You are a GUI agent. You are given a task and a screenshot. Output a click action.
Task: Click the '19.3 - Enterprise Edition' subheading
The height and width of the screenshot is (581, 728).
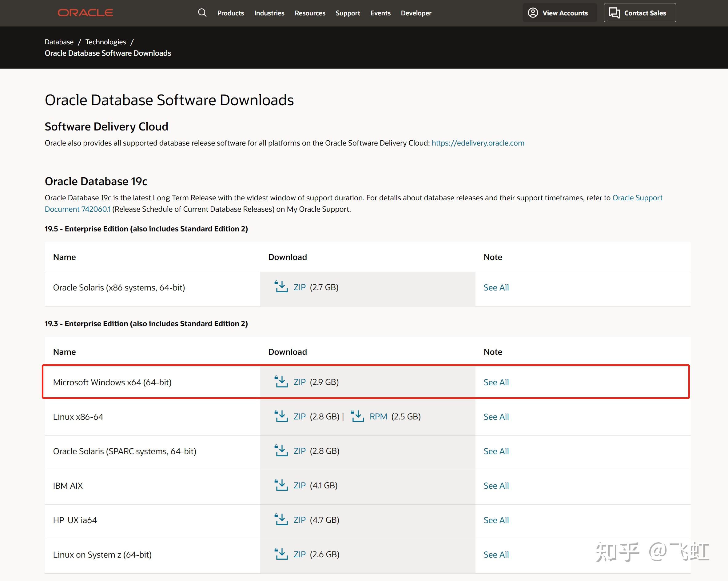click(146, 324)
